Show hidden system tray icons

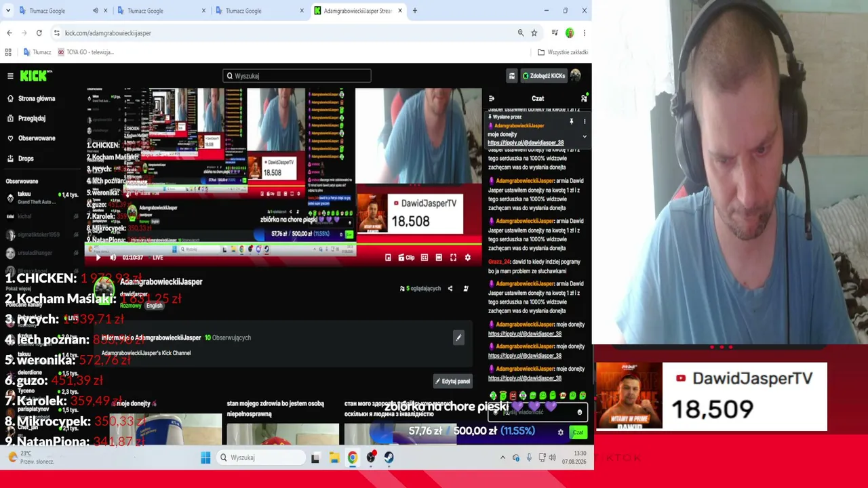point(502,458)
